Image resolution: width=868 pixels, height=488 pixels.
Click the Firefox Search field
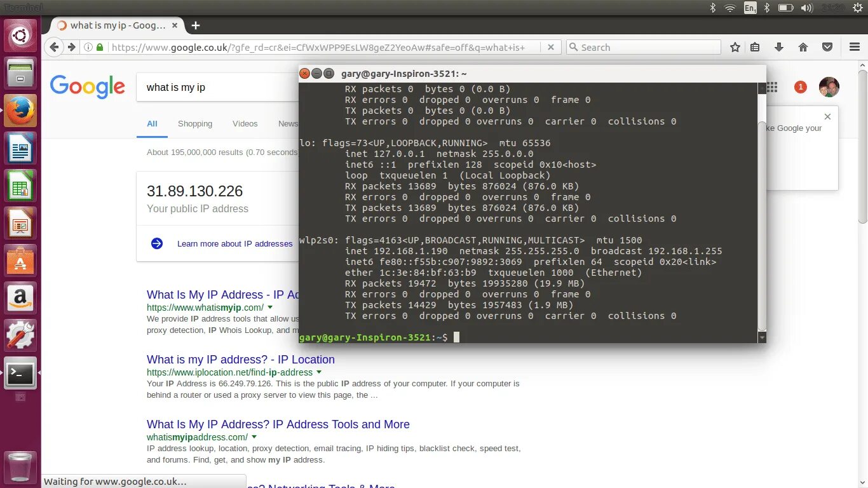[x=644, y=47]
